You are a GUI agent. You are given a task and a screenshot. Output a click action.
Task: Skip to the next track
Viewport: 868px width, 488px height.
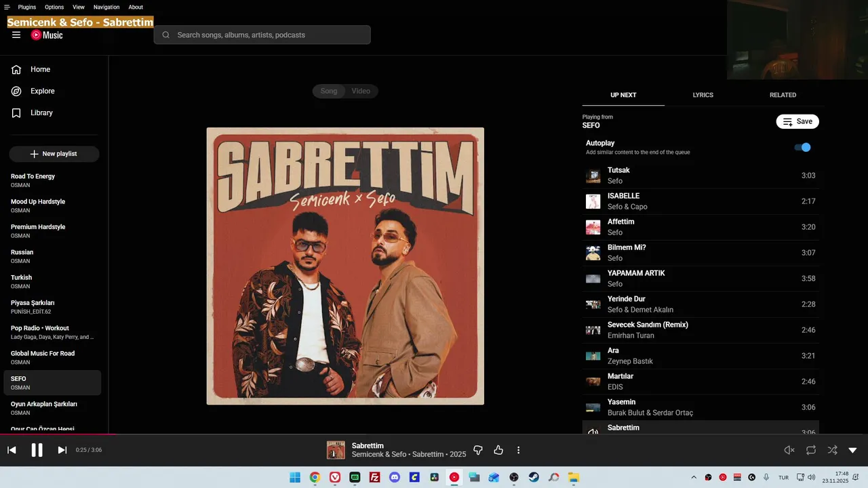(62, 450)
